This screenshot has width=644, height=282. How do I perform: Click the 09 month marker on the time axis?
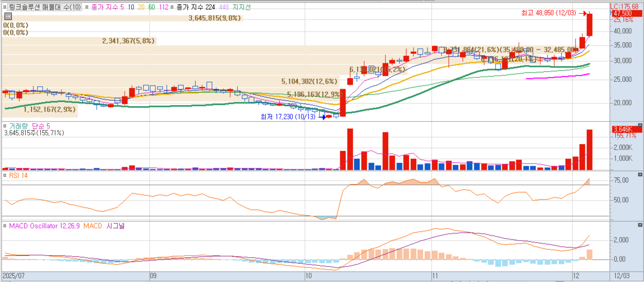click(x=153, y=276)
